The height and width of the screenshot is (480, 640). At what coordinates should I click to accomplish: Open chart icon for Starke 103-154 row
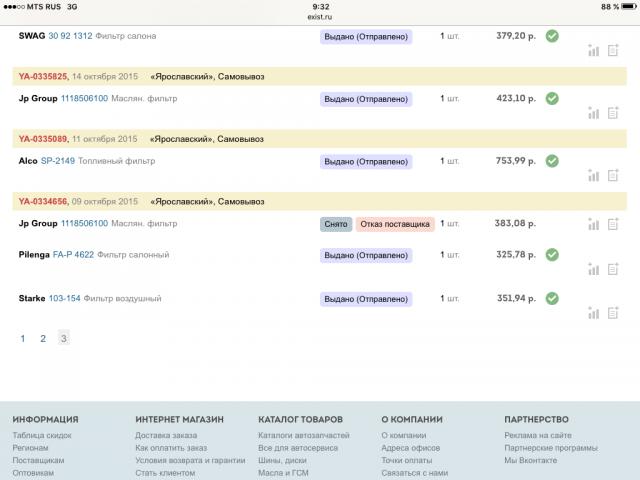coord(593,313)
